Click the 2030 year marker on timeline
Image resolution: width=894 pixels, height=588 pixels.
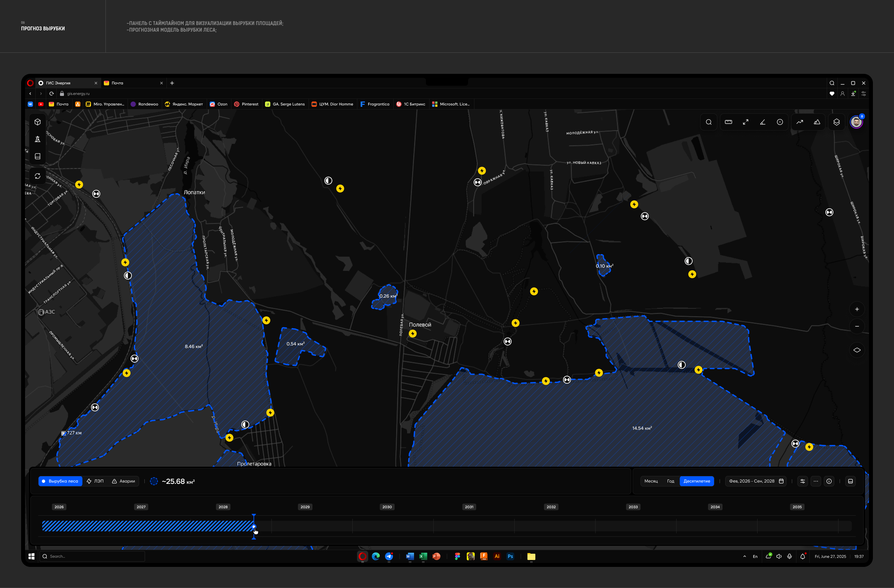pyautogui.click(x=387, y=507)
